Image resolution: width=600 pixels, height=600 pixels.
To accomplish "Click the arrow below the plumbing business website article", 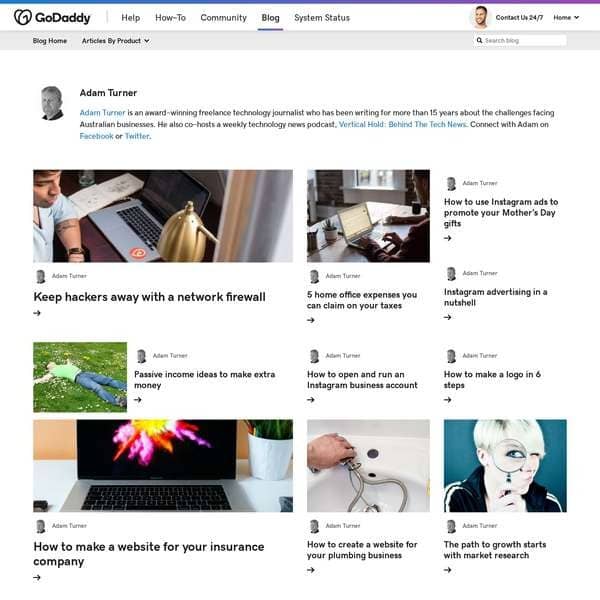I will [311, 570].
